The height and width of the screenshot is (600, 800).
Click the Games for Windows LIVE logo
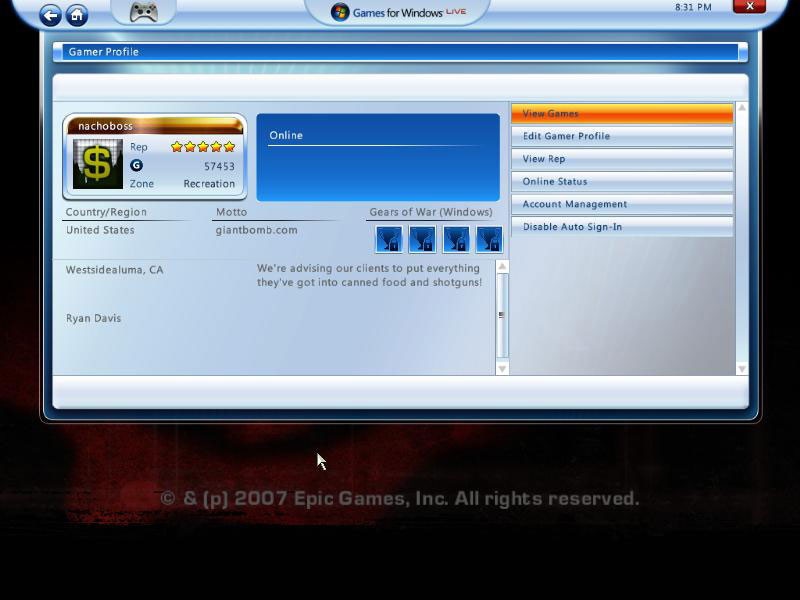398,12
